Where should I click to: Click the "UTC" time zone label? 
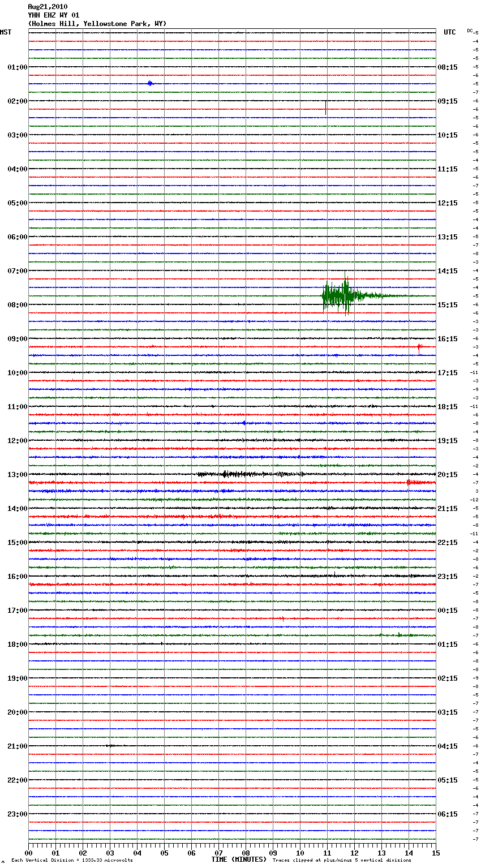(x=450, y=32)
